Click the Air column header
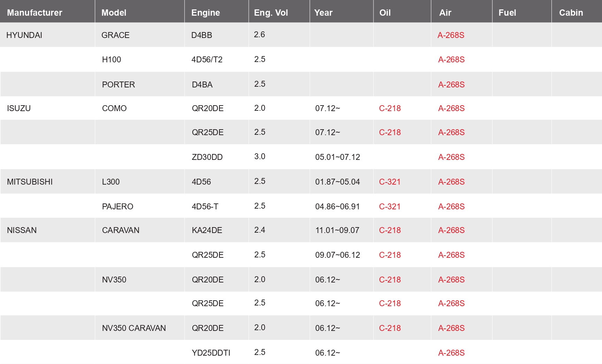Screen dimensions: 602x364 click(445, 13)
